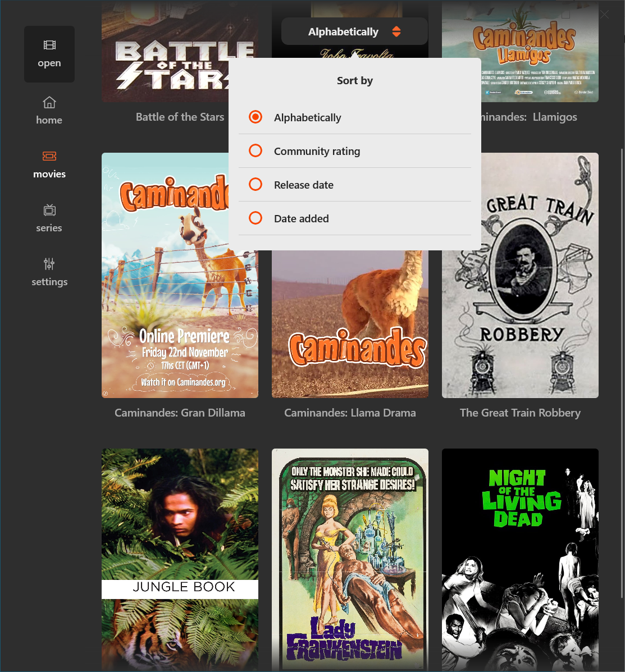Open the Alphabetically sort dropdown
Image resolution: width=625 pixels, height=672 pixels.
coord(354,31)
